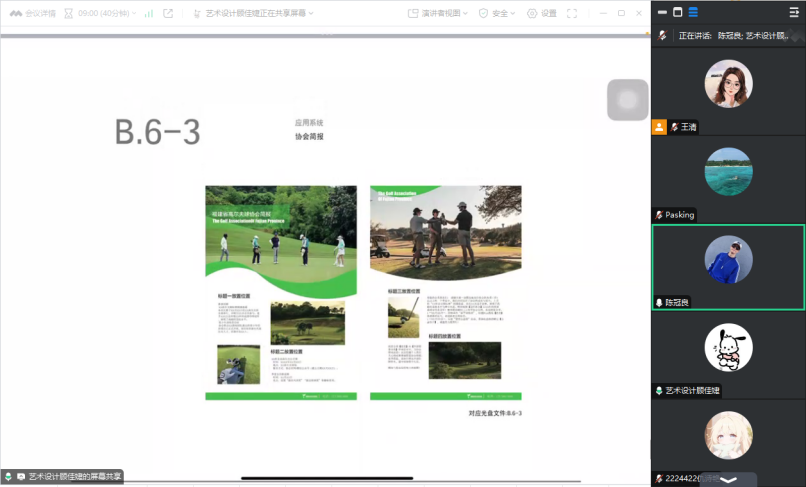Screen dimensions: 806x487
Task: Open 设置 settings
Action: (542, 13)
